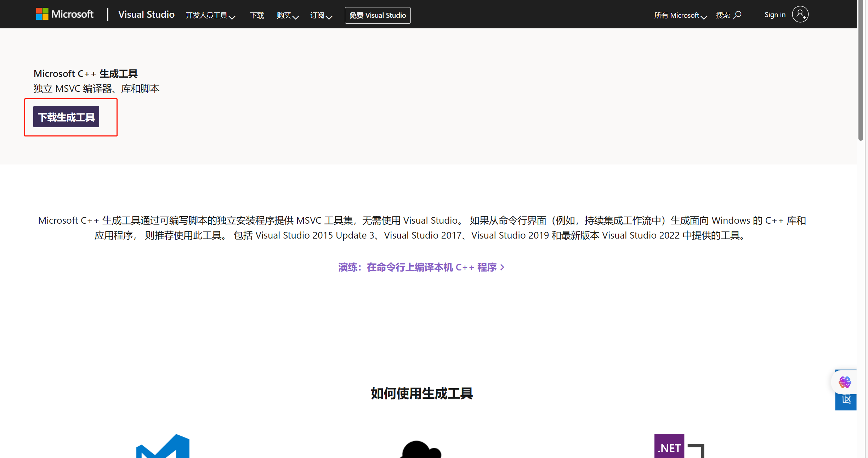This screenshot has height=458, width=868.
Task: Open the colorful brain assistant icon
Action: (x=845, y=382)
